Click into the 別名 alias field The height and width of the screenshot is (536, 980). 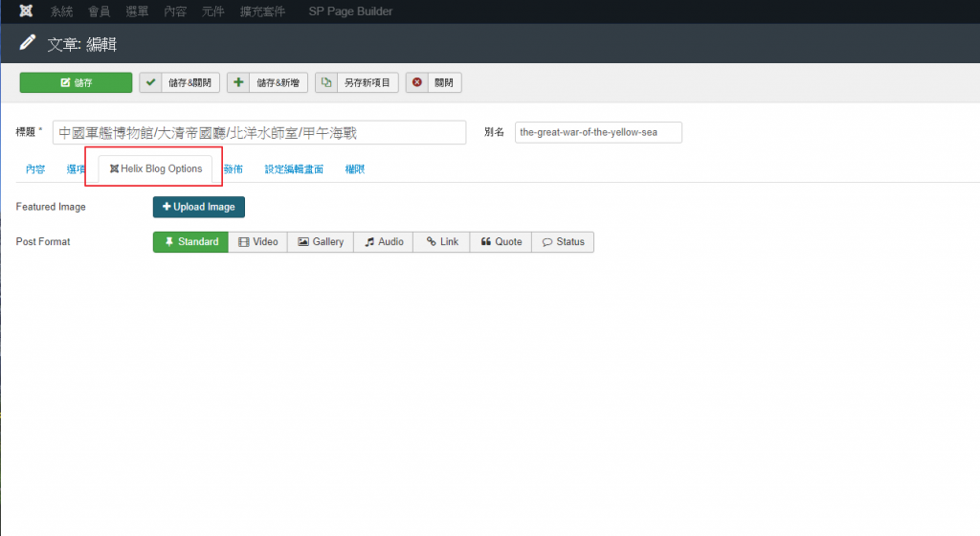coord(598,132)
